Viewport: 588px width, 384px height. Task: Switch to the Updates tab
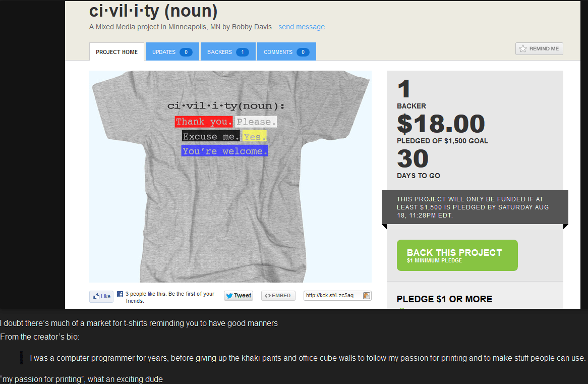click(x=172, y=52)
